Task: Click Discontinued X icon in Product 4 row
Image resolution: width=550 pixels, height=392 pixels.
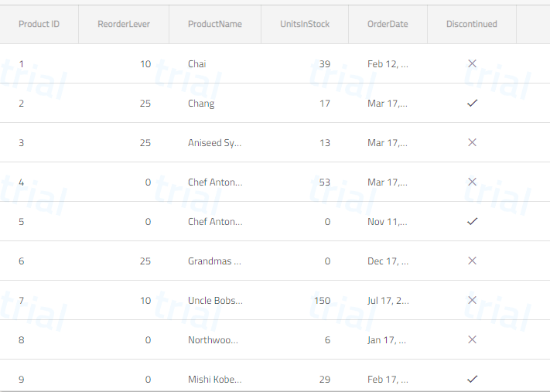Action: pyautogui.click(x=472, y=182)
